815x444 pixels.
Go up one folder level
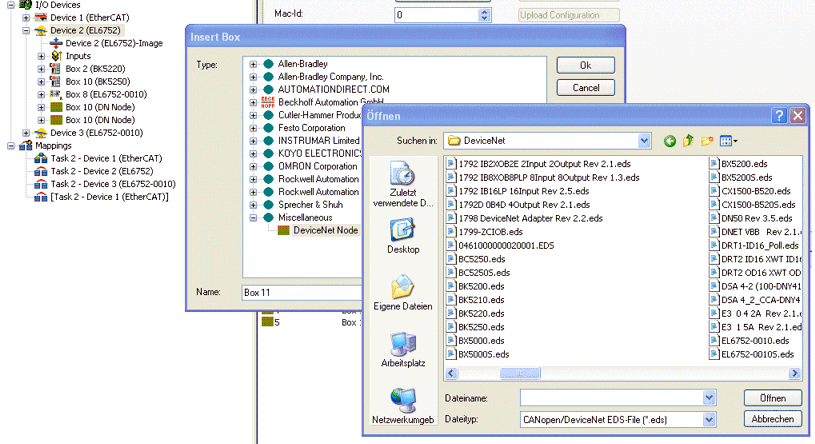click(688, 140)
